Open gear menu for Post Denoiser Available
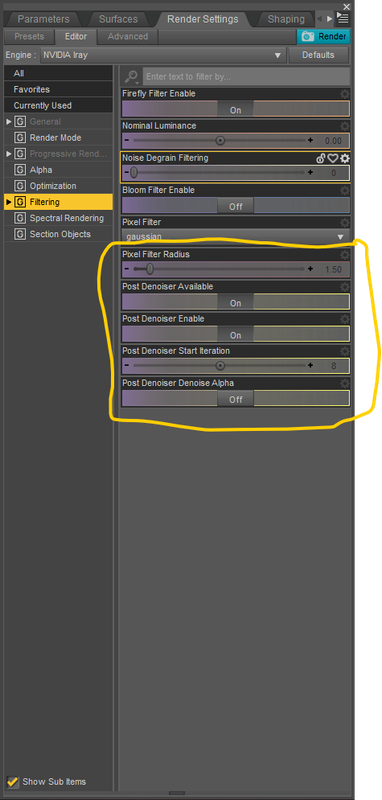The width and height of the screenshot is (382, 800). click(345, 287)
